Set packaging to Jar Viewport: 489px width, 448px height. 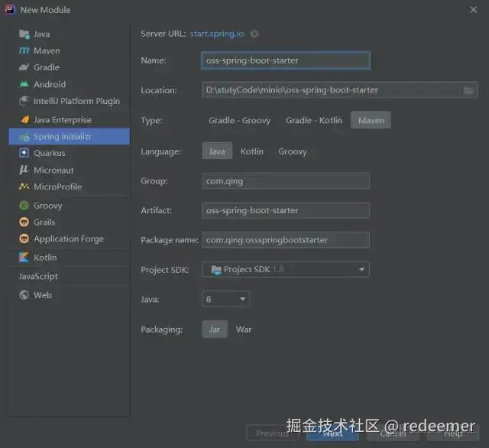click(215, 330)
